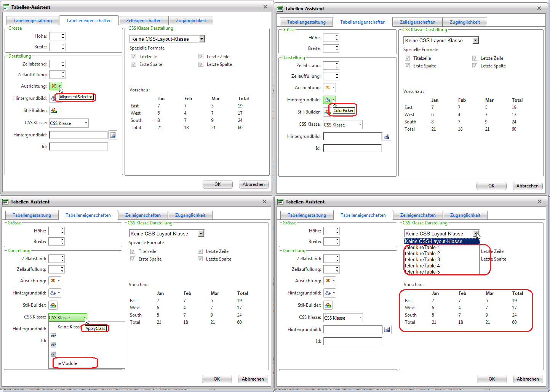Screen dimensions: 550x392
Task: Click the Breite stepper in bottom-left dialog
Action: coord(56,242)
